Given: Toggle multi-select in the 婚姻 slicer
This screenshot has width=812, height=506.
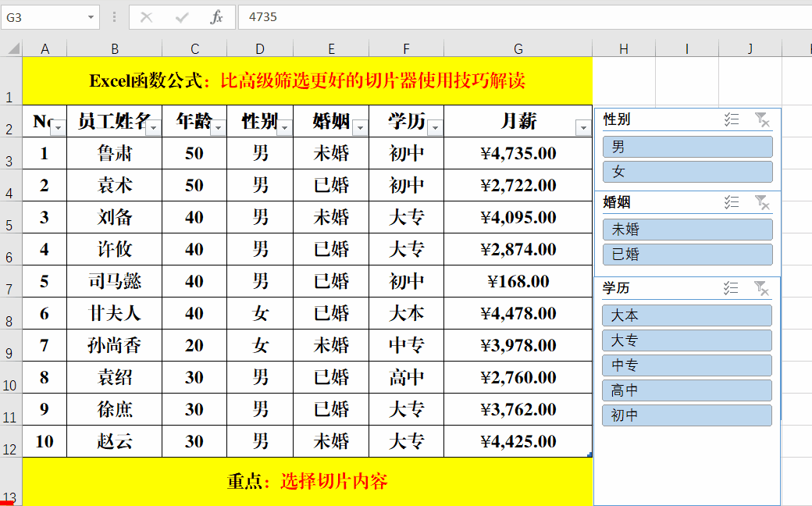Looking at the screenshot, I should tap(732, 202).
